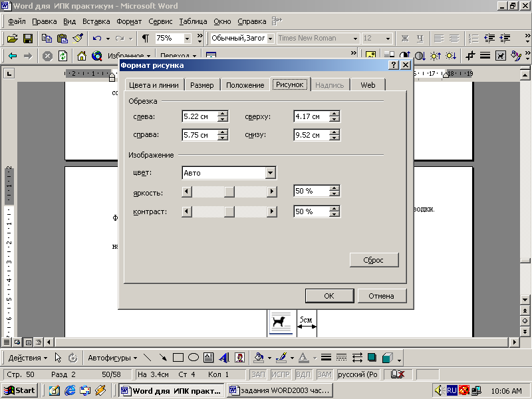Switch to the Положение tab
532x399 pixels.
click(245, 85)
